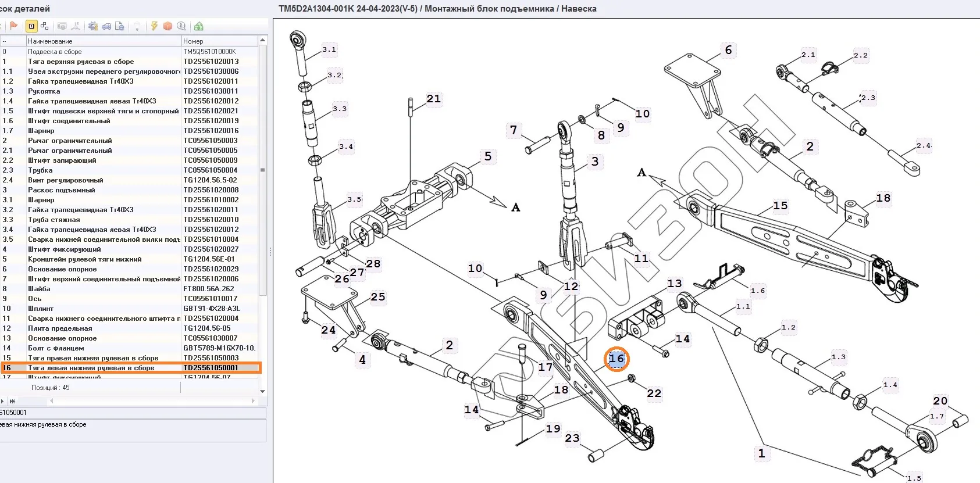Select row 6 Основание опорное
The width and height of the screenshot is (980, 483).
pyautogui.click(x=104, y=269)
